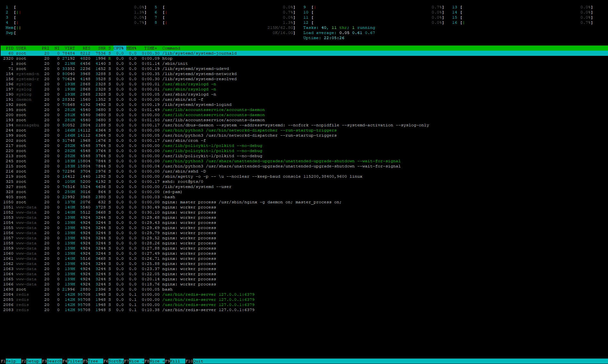The width and height of the screenshot is (608, 364).
Task: Open F2 Setup in the bottom bar
Action: [31, 361]
